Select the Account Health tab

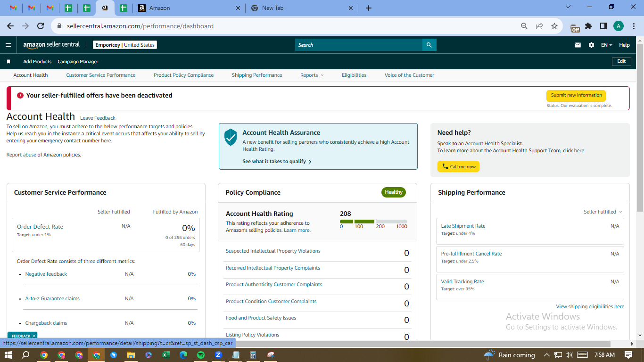[x=31, y=75]
